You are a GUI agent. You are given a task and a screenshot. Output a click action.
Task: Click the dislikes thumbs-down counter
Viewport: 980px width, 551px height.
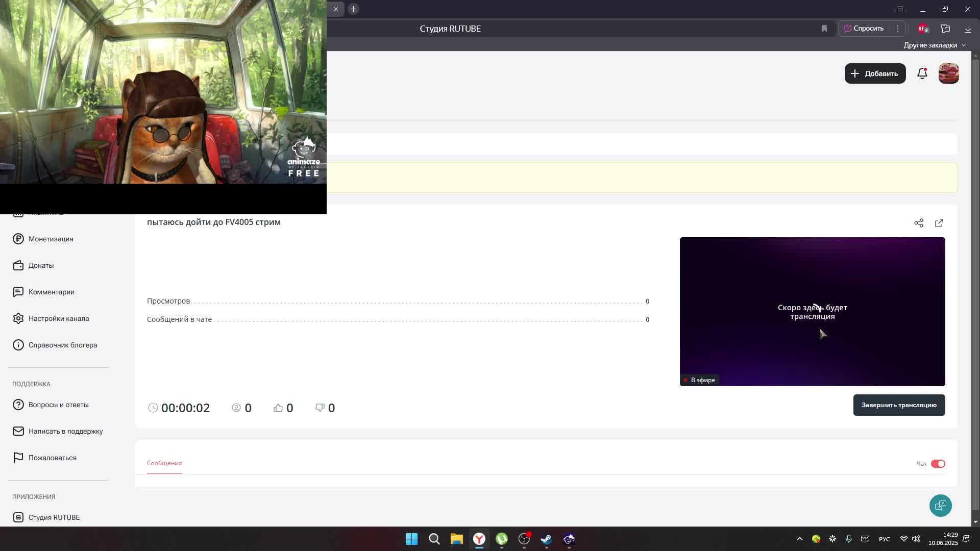coord(325,408)
